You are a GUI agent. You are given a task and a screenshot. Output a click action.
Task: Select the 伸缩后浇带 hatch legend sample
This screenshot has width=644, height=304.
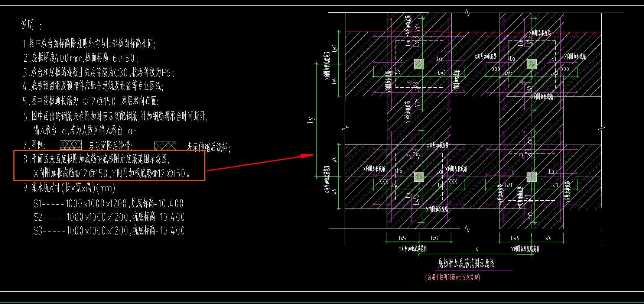(165, 146)
